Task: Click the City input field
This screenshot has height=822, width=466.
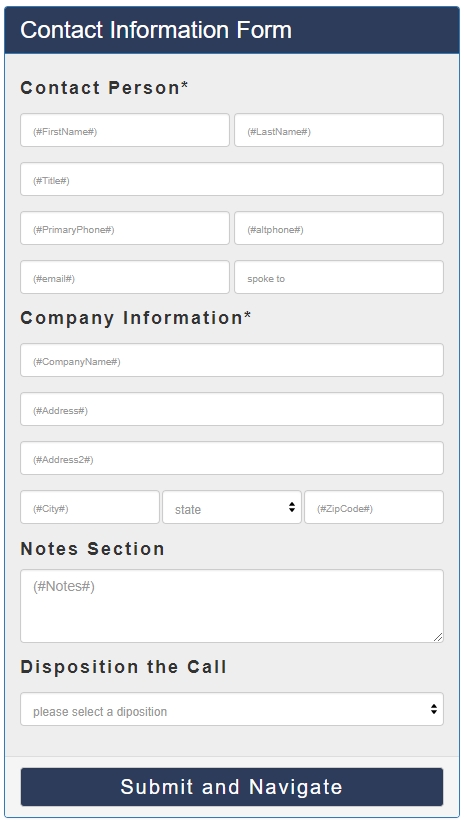Action: point(90,507)
